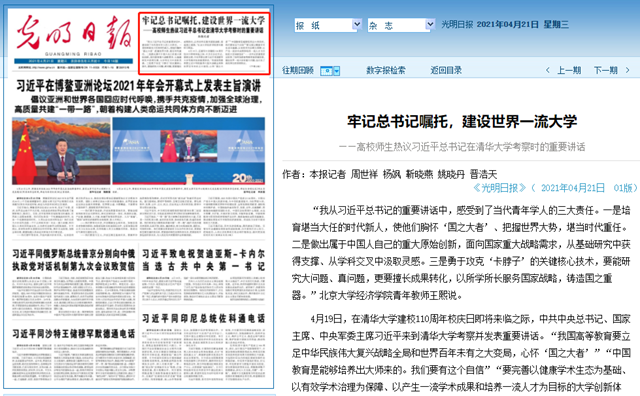
Task: Click the left arrow before 上一期
Action: pos(548,70)
